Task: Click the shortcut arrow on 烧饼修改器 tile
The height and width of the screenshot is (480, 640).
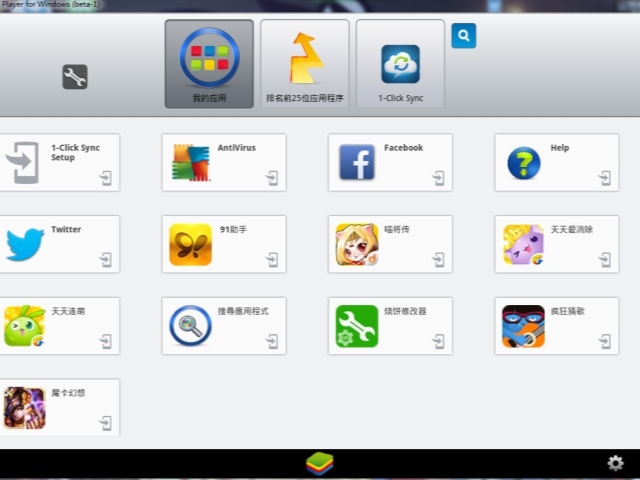Action: click(x=438, y=342)
